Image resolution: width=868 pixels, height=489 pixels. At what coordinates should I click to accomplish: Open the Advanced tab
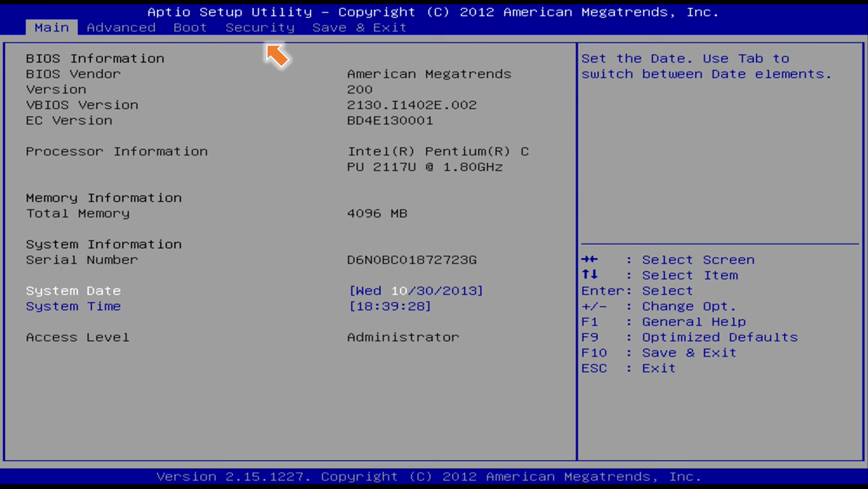coord(121,27)
